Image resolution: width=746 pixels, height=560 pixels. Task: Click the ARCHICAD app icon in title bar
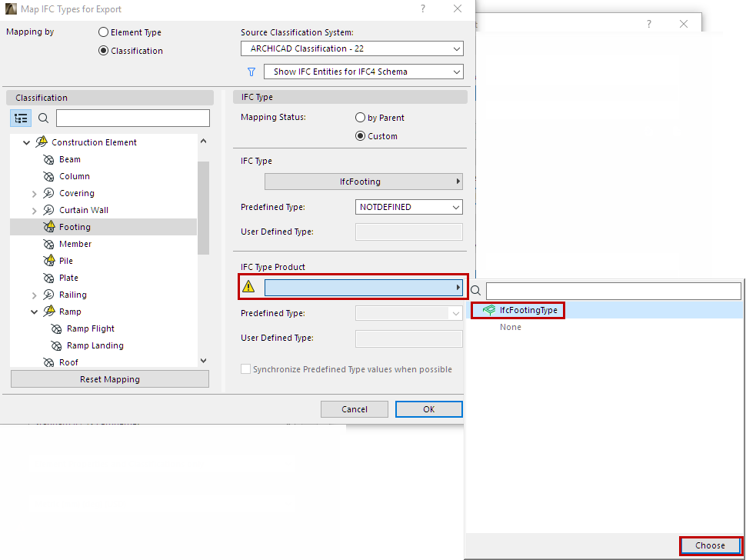coord(11,9)
